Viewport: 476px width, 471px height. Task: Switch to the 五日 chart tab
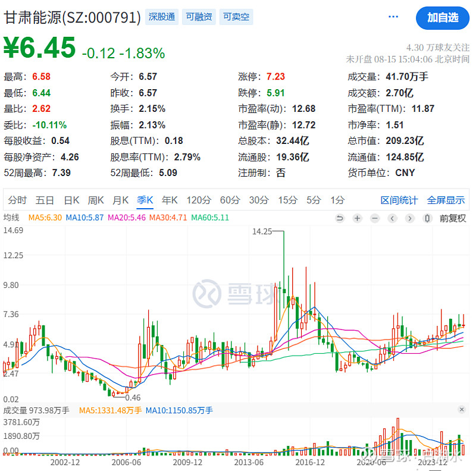[45, 200]
